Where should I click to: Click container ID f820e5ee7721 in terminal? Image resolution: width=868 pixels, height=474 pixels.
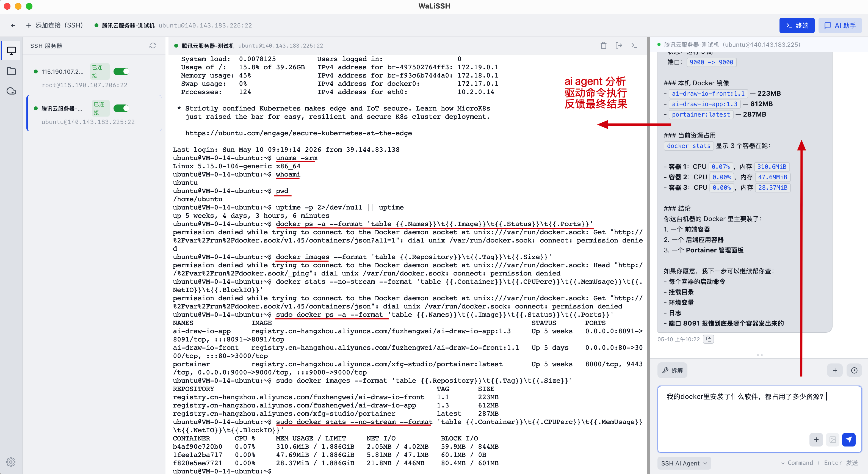(197, 463)
